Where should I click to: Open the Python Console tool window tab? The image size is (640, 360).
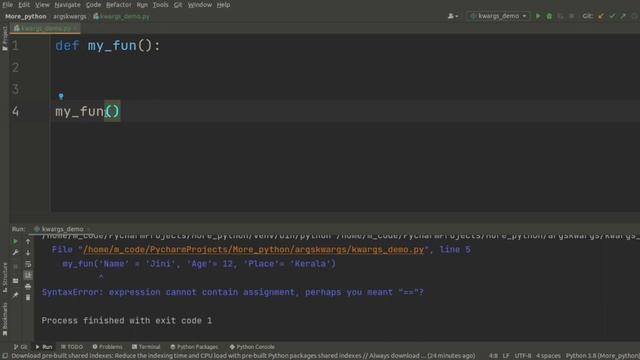click(252, 347)
